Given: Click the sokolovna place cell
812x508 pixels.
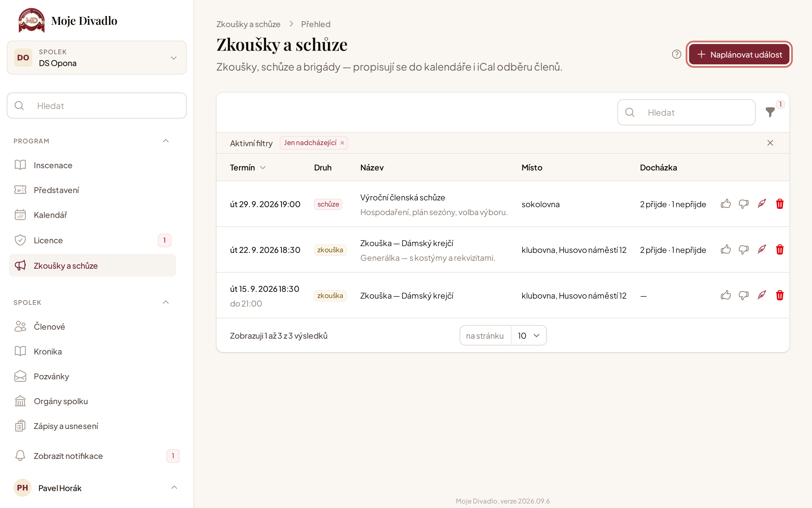Looking at the screenshot, I should (x=540, y=204).
